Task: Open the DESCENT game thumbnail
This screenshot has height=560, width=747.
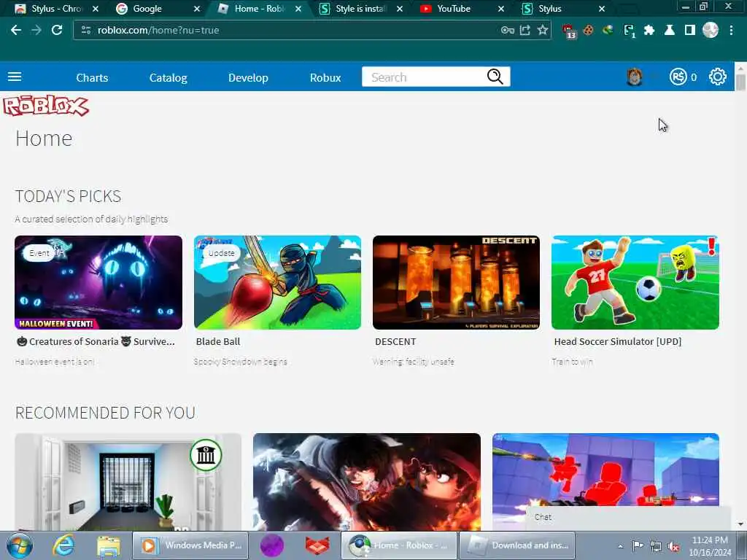Action: click(x=456, y=282)
